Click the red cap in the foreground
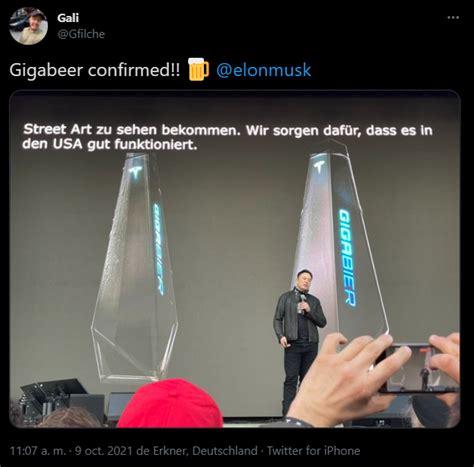The width and height of the screenshot is (474, 467). pos(171,403)
